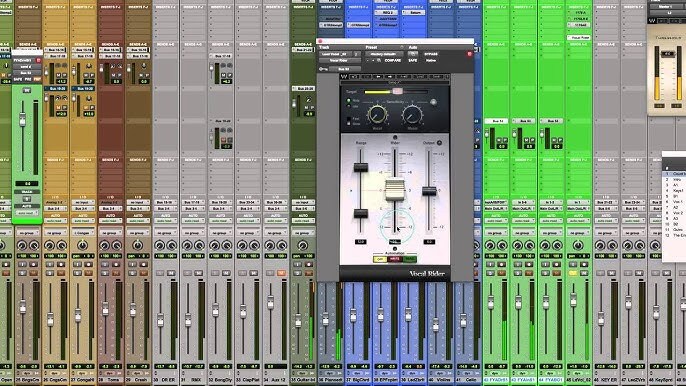The height and width of the screenshot is (386, 686).
Task: Set Vocal Rider automation to Read
Action: coord(410,260)
